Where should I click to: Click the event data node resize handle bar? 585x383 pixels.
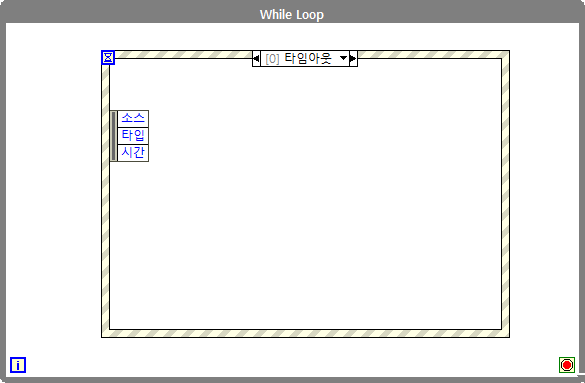click(x=113, y=136)
